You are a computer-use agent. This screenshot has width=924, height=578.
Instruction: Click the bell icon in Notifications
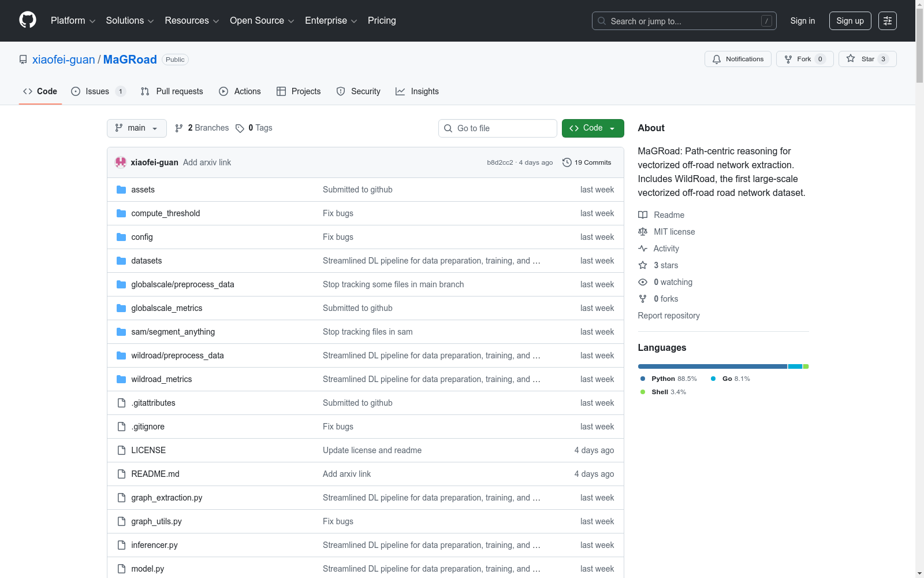(717, 59)
